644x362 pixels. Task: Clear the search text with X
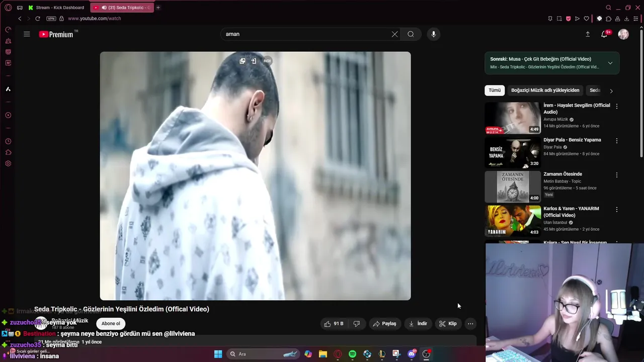point(394,34)
